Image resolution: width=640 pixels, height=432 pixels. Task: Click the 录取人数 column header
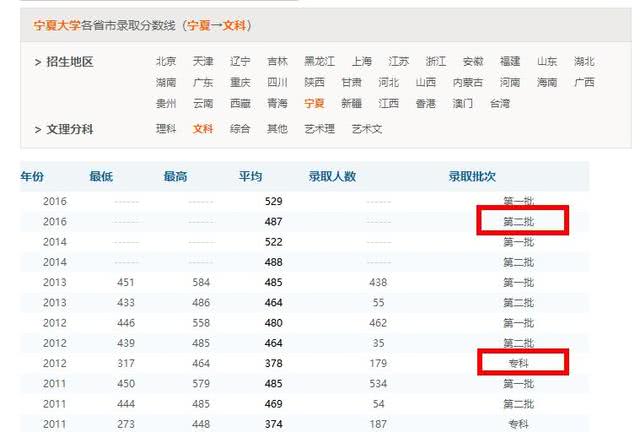[332, 176]
